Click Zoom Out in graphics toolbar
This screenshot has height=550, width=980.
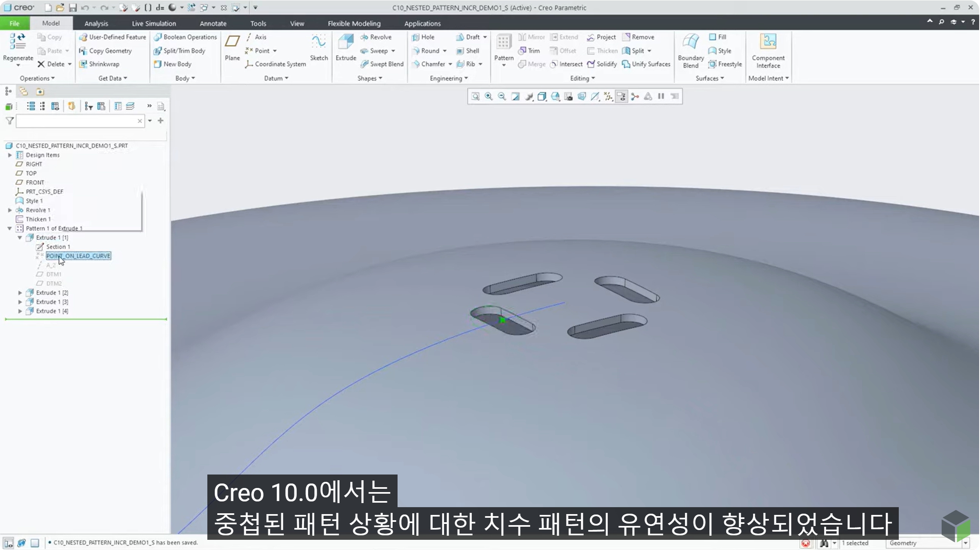pos(502,97)
